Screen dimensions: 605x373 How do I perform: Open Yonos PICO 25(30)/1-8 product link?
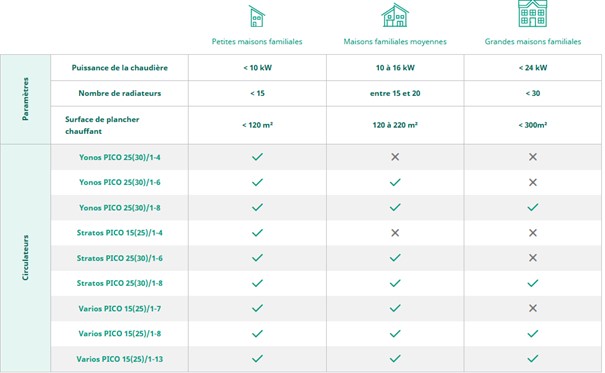[x=120, y=208]
